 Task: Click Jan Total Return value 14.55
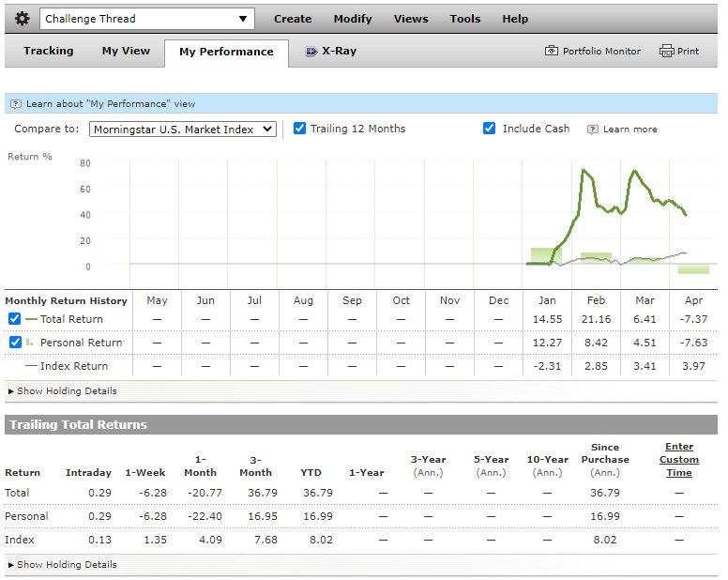547,319
